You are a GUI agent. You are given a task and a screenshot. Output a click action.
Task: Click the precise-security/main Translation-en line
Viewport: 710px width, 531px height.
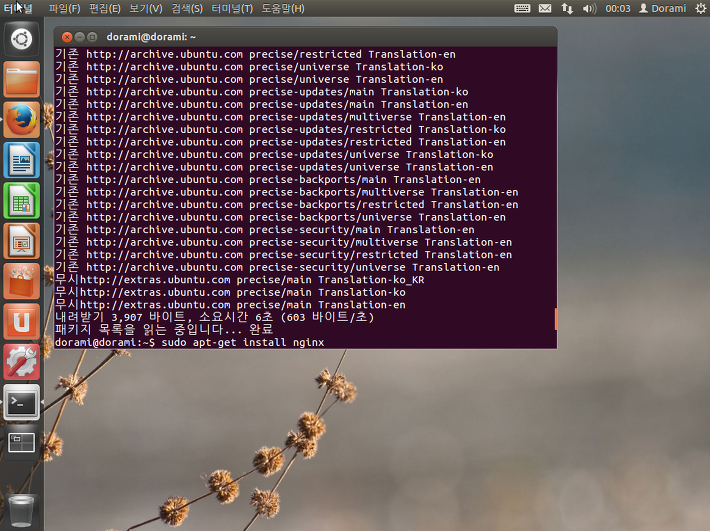(x=264, y=230)
